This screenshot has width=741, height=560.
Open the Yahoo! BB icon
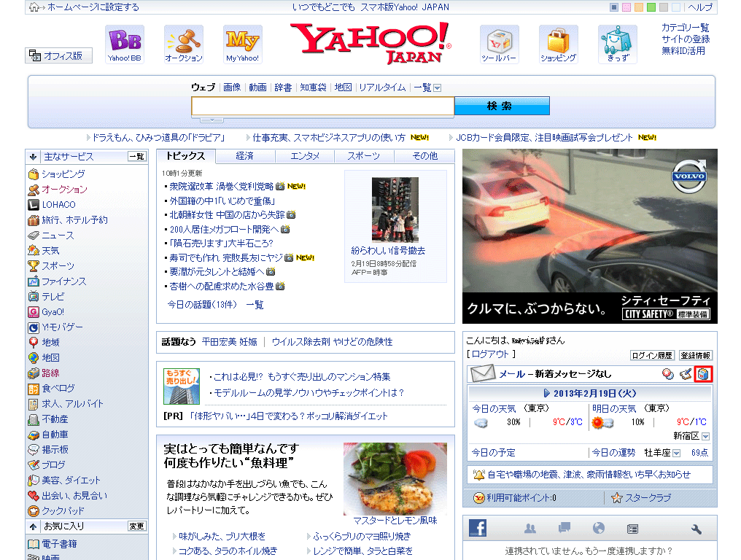(x=124, y=44)
